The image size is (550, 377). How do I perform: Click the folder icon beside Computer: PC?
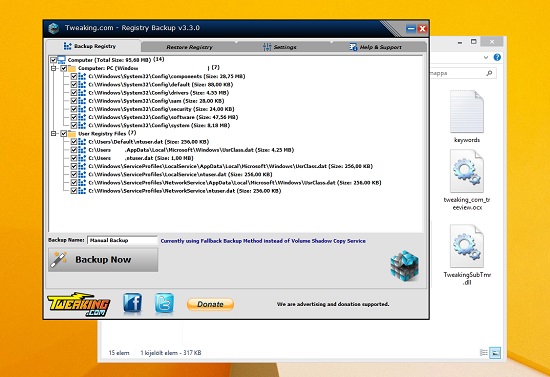pyautogui.click(x=72, y=68)
